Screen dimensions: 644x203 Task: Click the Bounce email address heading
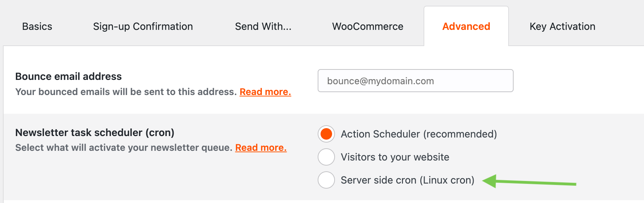pos(68,76)
